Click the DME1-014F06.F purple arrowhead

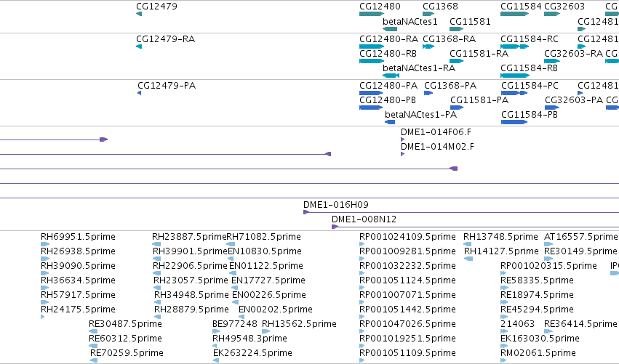tap(403, 139)
